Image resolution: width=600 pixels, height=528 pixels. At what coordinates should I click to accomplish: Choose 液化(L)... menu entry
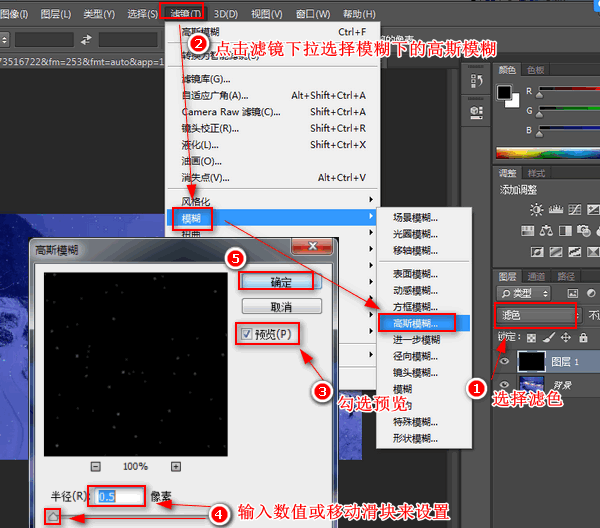[273, 145]
